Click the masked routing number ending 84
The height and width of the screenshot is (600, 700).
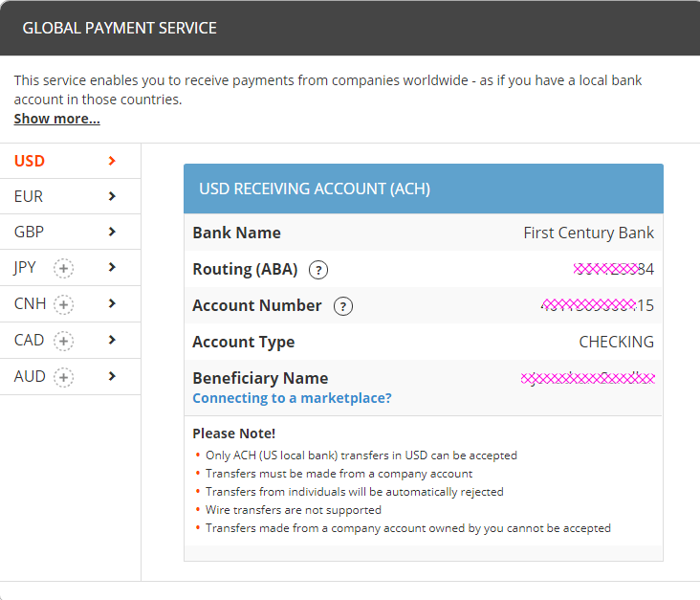click(614, 269)
